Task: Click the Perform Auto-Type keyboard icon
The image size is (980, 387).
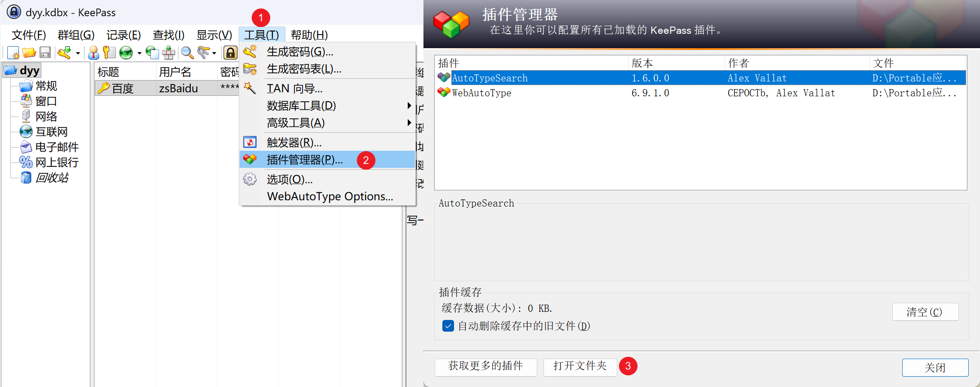Action: (x=169, y=53)
